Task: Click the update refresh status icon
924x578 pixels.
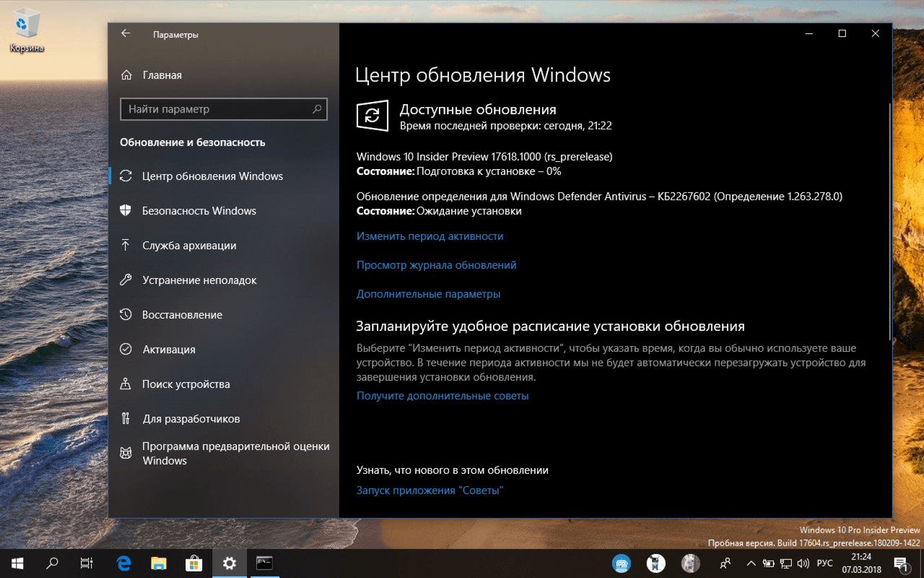Action: (372, 116)
